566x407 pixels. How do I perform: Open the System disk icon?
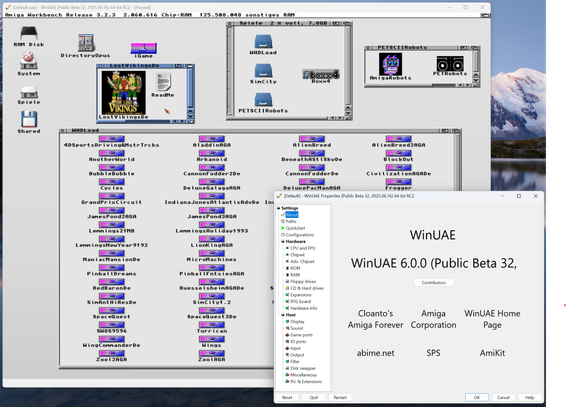click(x=29, y=61)
